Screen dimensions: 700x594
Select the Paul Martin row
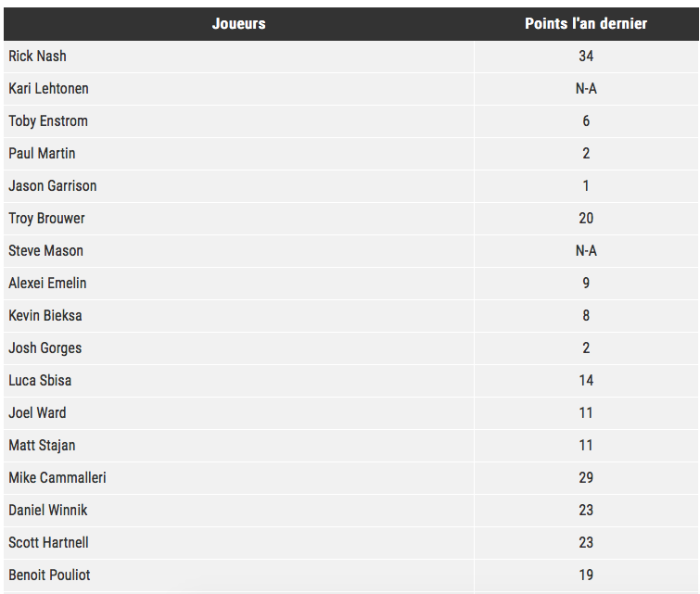tap(351, 154)
